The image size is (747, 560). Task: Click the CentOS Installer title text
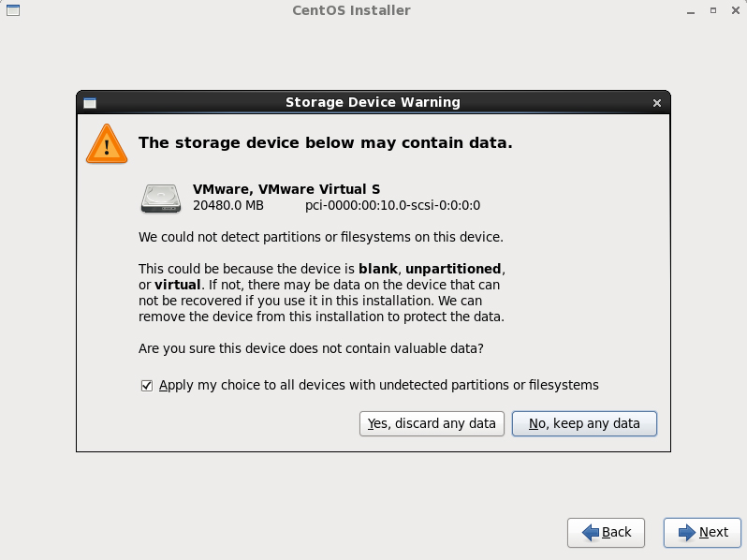[351, 10]
